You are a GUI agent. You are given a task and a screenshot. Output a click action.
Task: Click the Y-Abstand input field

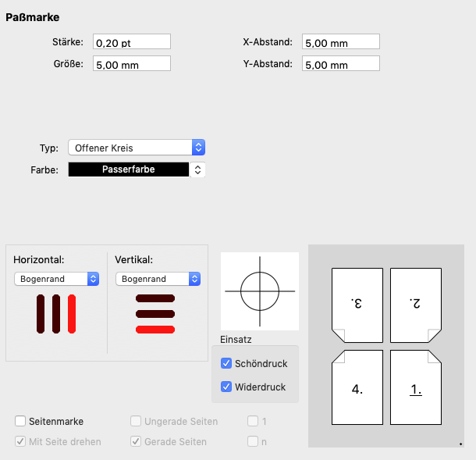(341, 63)
